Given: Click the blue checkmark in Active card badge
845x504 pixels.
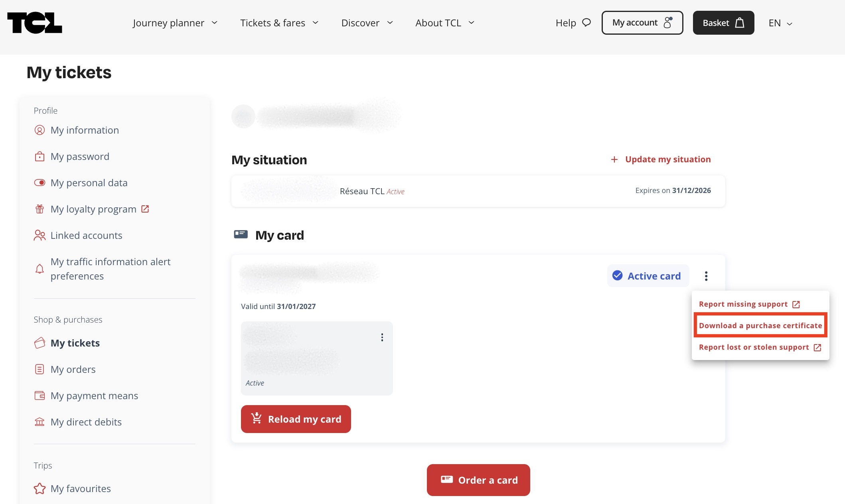Looking at the screenshot, I should point(617,276).
